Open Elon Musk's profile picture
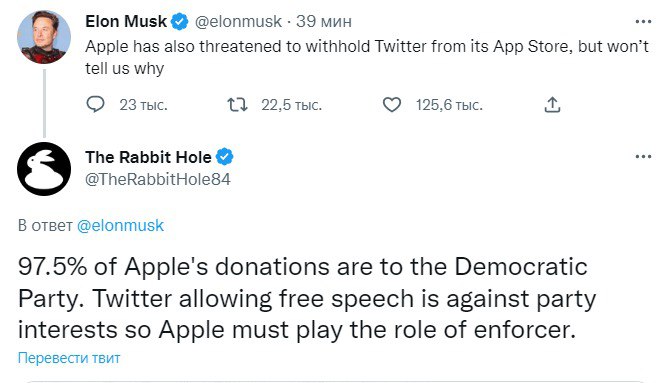This screenshot has height=383, width=672. 44,37
